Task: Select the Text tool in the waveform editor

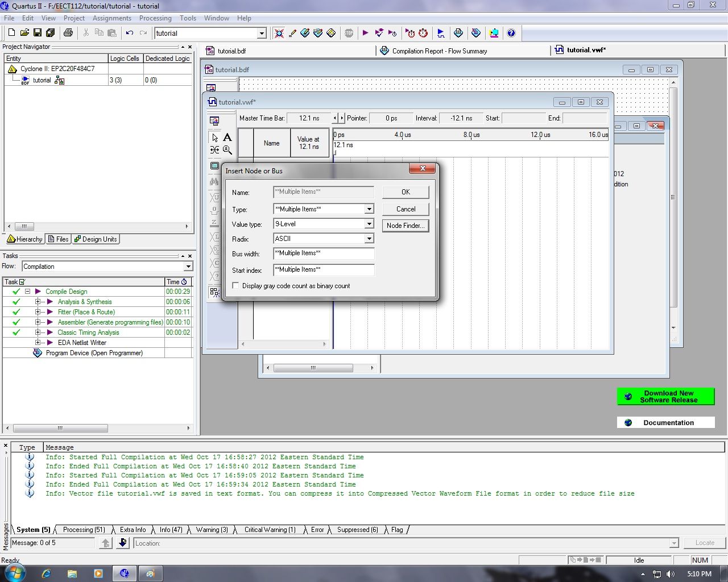Action: [227, 138]
